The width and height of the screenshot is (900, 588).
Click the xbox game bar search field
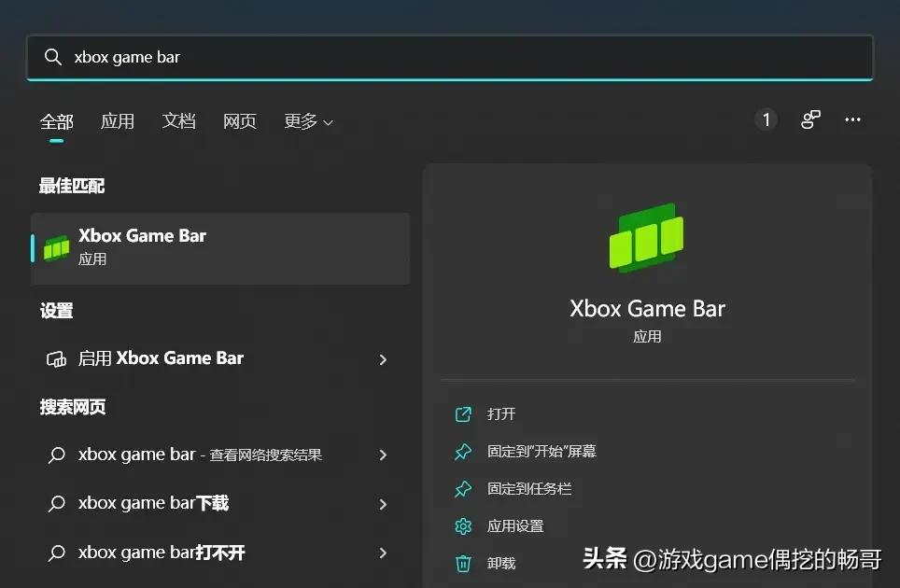pyautogui.click(x=449, y=57)
